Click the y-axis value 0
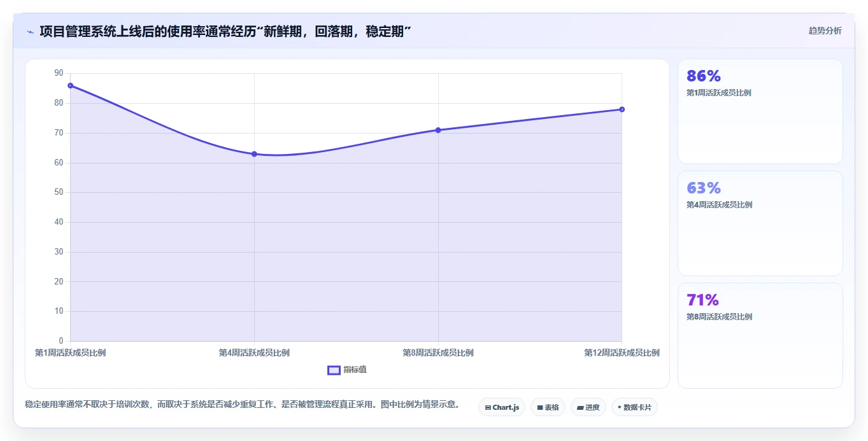 click(x=61, y=341)
